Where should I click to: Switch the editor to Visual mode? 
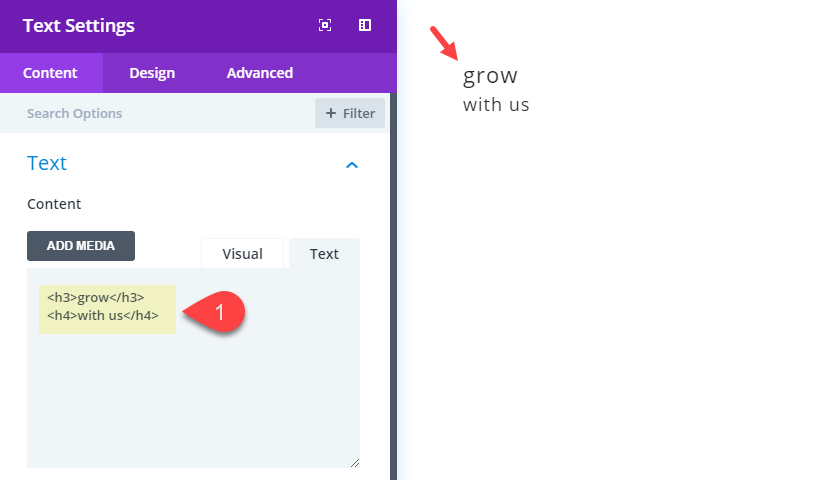[242, 254]
